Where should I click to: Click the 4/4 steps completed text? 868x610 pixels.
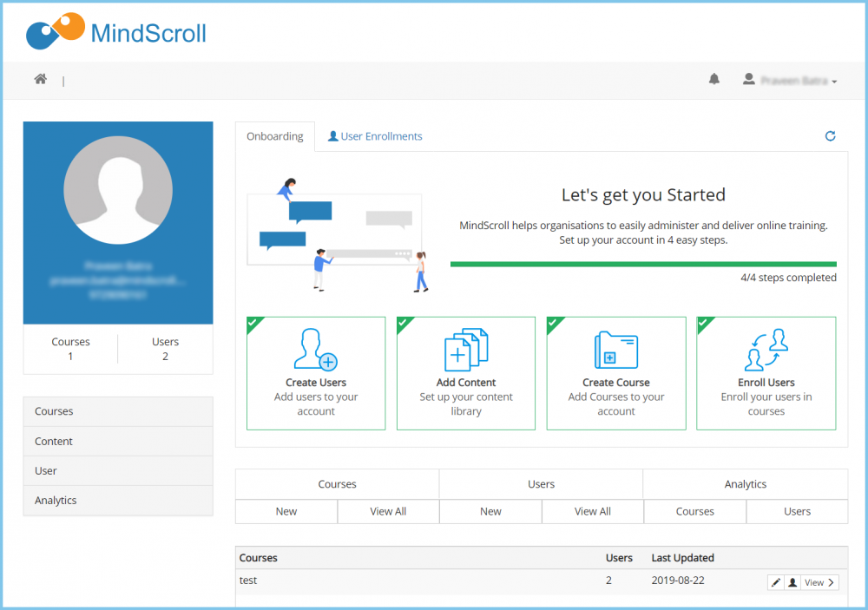coord(788,278)
